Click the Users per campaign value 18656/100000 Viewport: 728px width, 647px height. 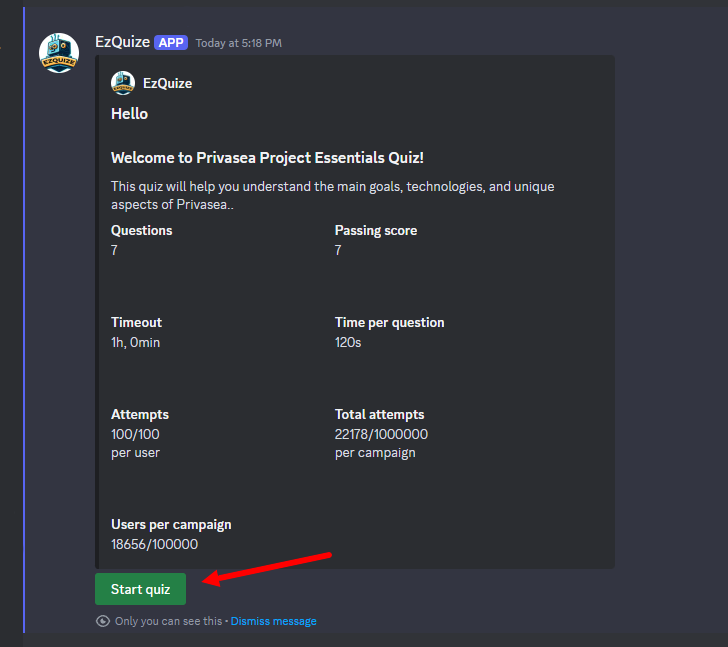[x=155, y=544]
